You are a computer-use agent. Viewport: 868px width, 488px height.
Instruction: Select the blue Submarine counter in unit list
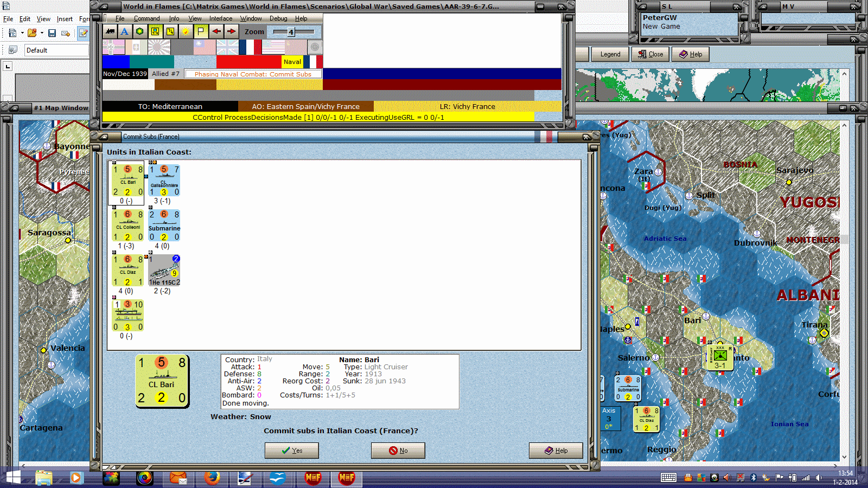click(164, 225)
